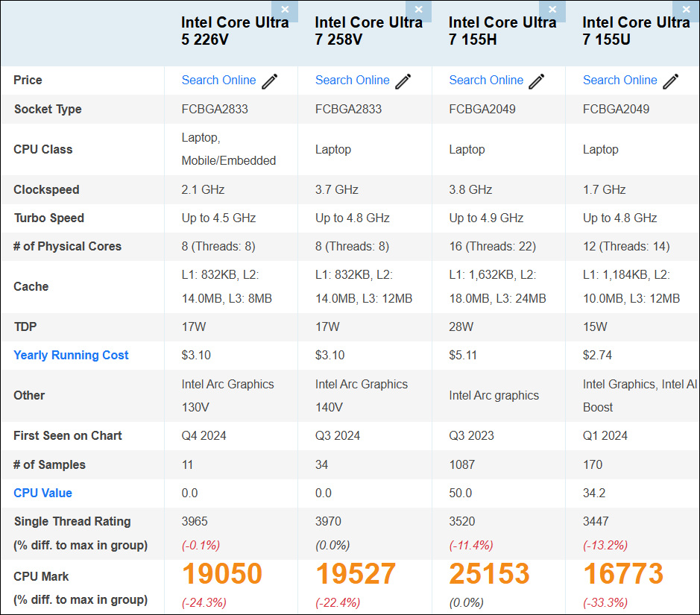The image size is (700, 615).
Task: Edit price pencil icon for Ultra 7 258V
Action: [403, 81]
